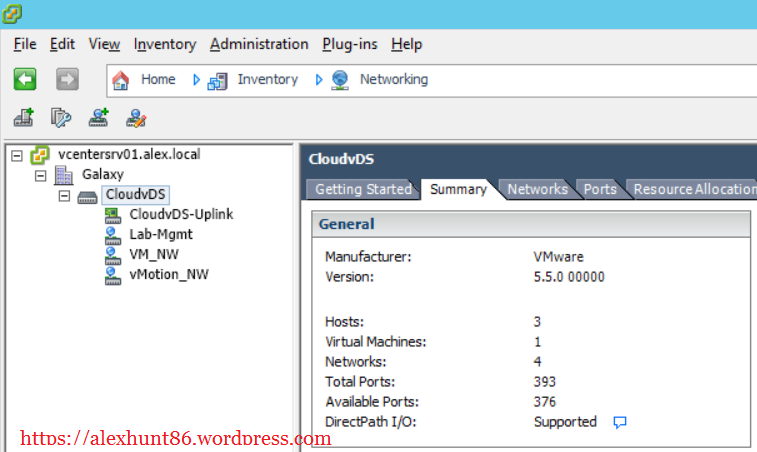Click the Available Ports value 376
This screenshot has height=452, width=757.
point(545,402)
